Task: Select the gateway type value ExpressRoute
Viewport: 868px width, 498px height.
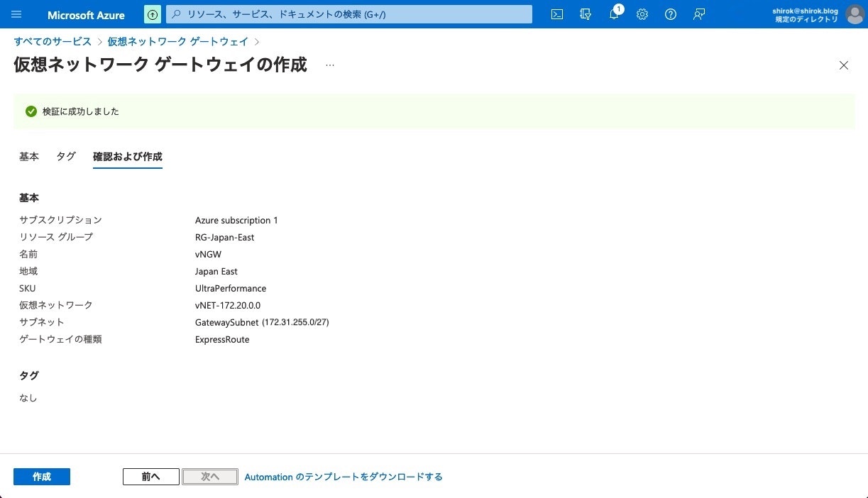Action: [x=222, y=339]
